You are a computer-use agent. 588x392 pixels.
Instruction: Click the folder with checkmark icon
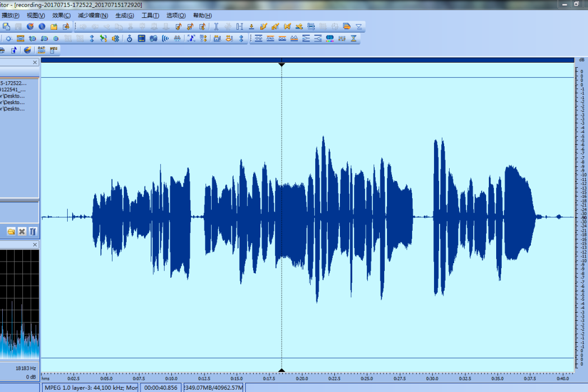(x=54, y=26)
